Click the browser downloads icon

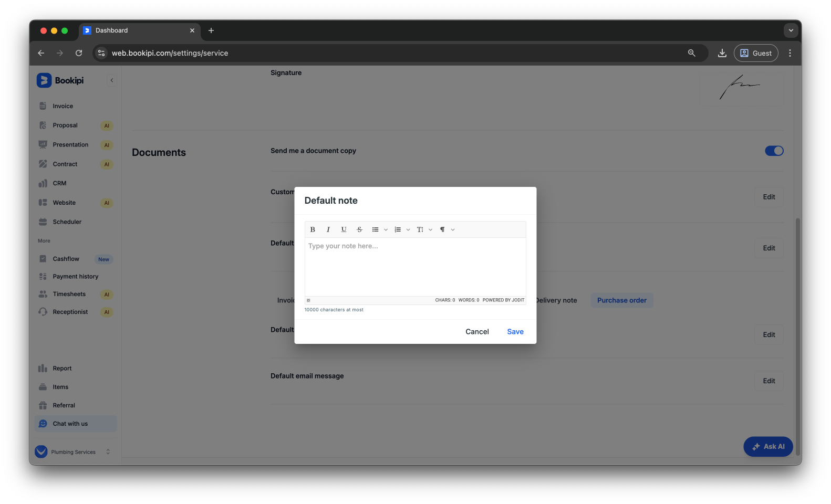coord(722,53)
